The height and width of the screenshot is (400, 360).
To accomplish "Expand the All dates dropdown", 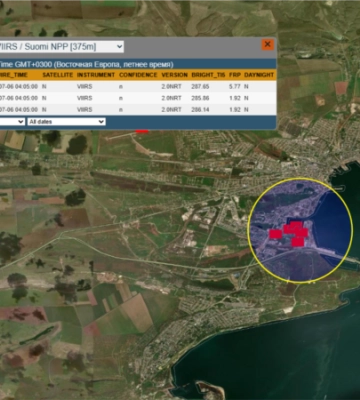I will (66, 122).
